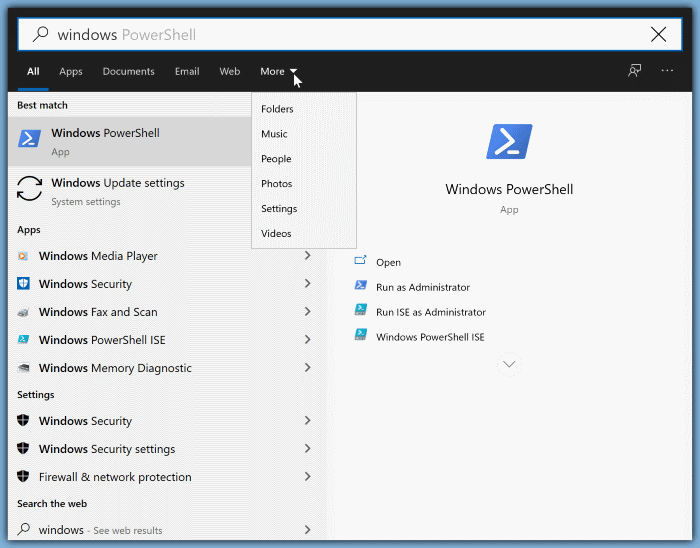Expand the Windows Security row chevron under Settings
Image resolution: width=700 pixels, height=548 pixels.
point(308,420)
